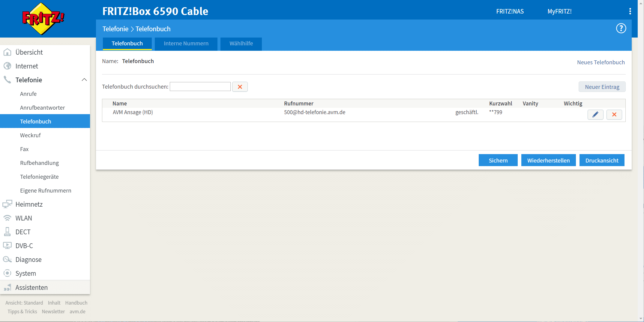The height and width of the screenshot is (322, 644).
Task: Click the Diagnose icon in sidebar
Action: coord(7,260)
